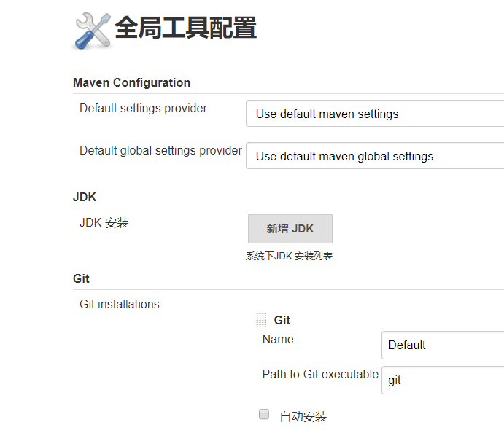Click the 全局工具配置 page heading
This screenshot has height=430, width=504.
click(x=186, y=28)
